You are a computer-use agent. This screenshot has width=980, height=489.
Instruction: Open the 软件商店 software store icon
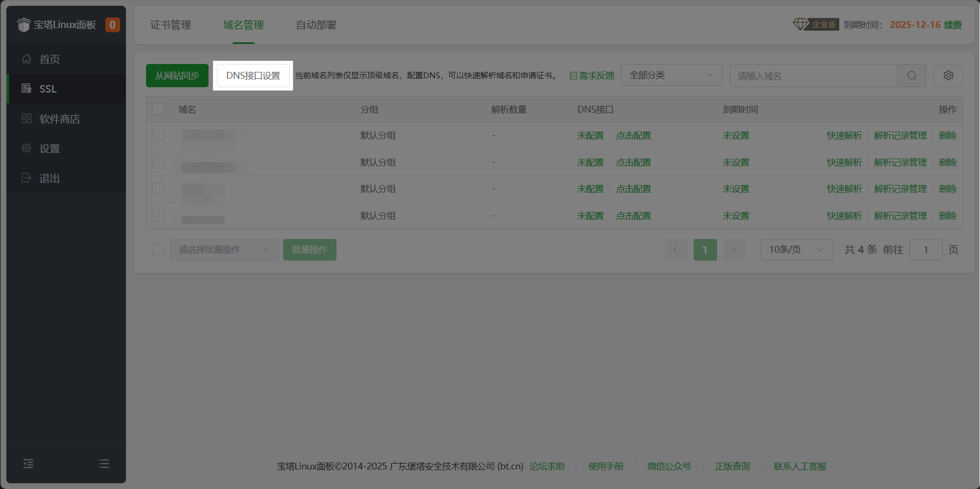[x=26, y=118]
